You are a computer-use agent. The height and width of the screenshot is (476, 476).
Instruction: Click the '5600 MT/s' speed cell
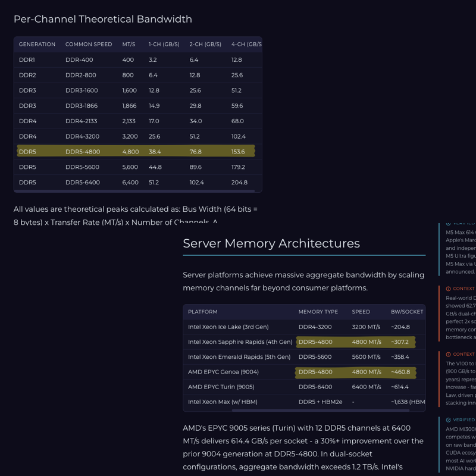pyautogui.click(x=366, y=357)
